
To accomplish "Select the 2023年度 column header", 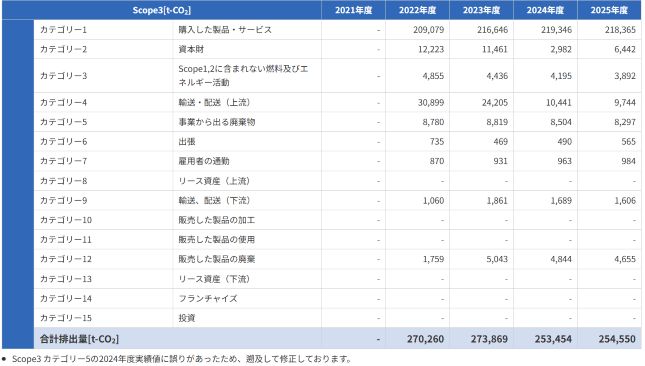I will pyautogui.click(x=481, y=10).
